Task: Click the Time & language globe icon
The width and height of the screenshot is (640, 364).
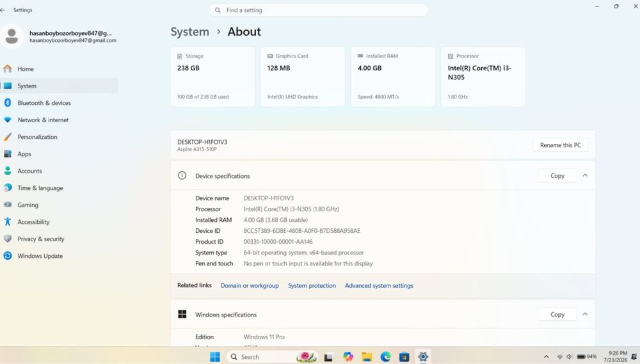Action: click(x=7, y=187)
